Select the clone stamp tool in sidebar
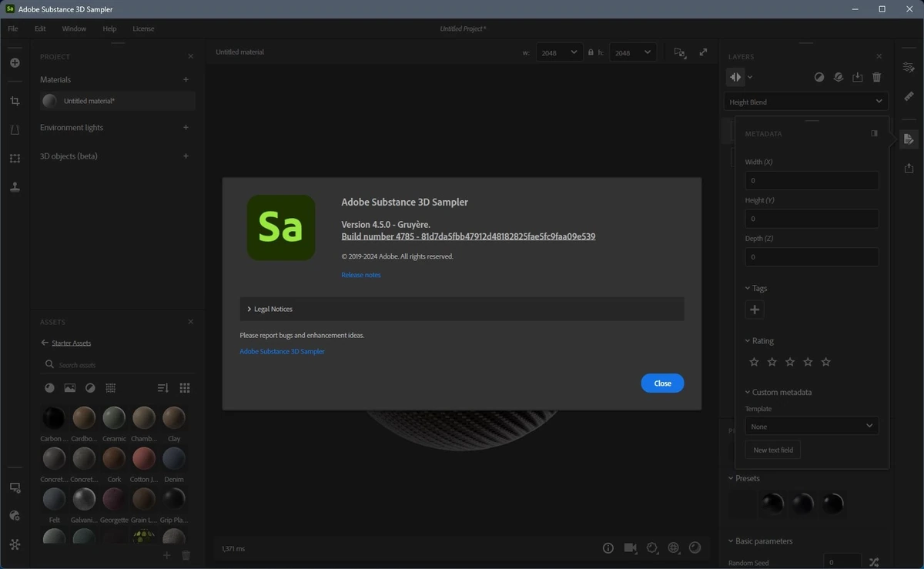This screenshot has width=924, height=569. [x=15, y=186]
